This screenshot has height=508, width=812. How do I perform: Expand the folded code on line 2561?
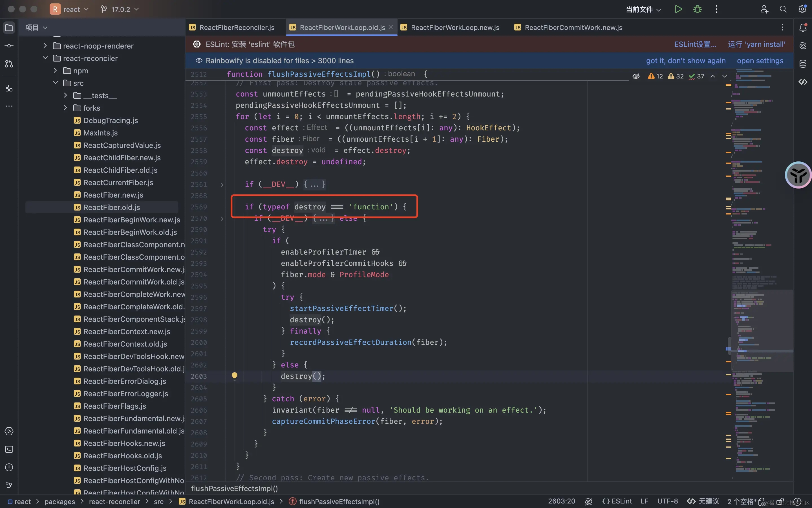222,185
